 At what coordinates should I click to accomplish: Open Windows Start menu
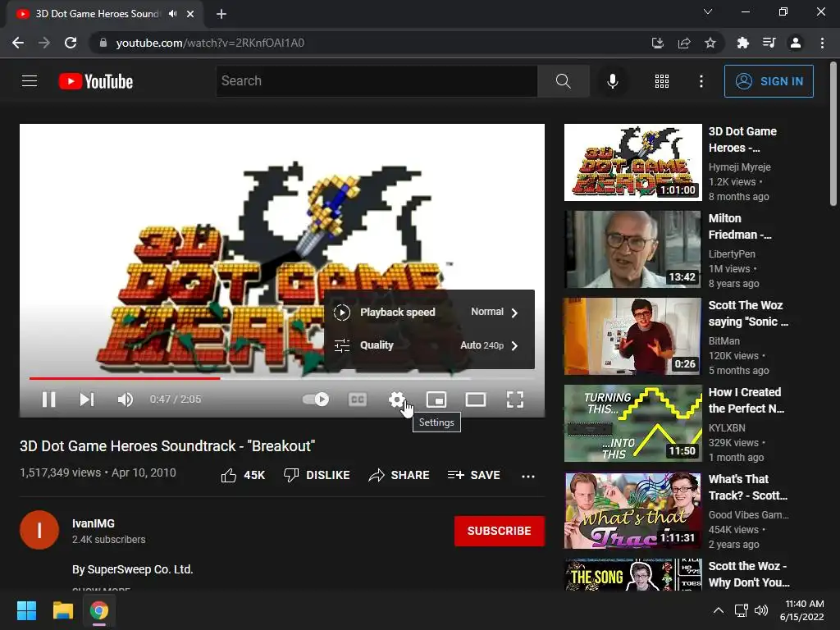pyautogui.click(x=26, y=610)
